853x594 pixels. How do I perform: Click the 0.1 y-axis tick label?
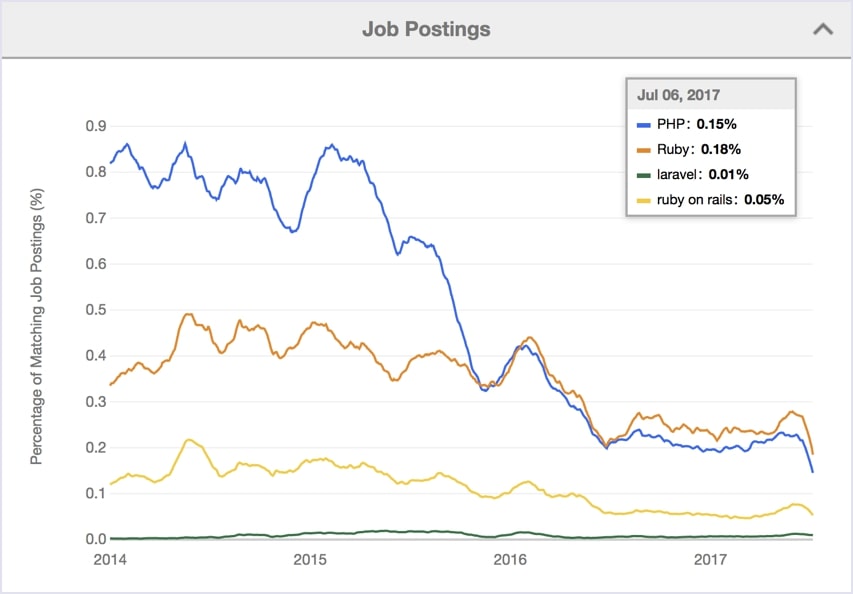click(x=93, y=493)
